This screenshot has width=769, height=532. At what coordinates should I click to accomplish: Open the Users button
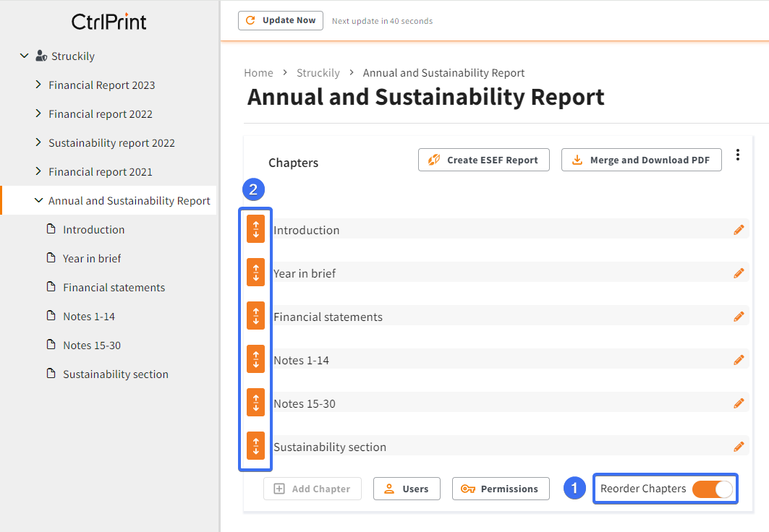click(x=407, y=489)
